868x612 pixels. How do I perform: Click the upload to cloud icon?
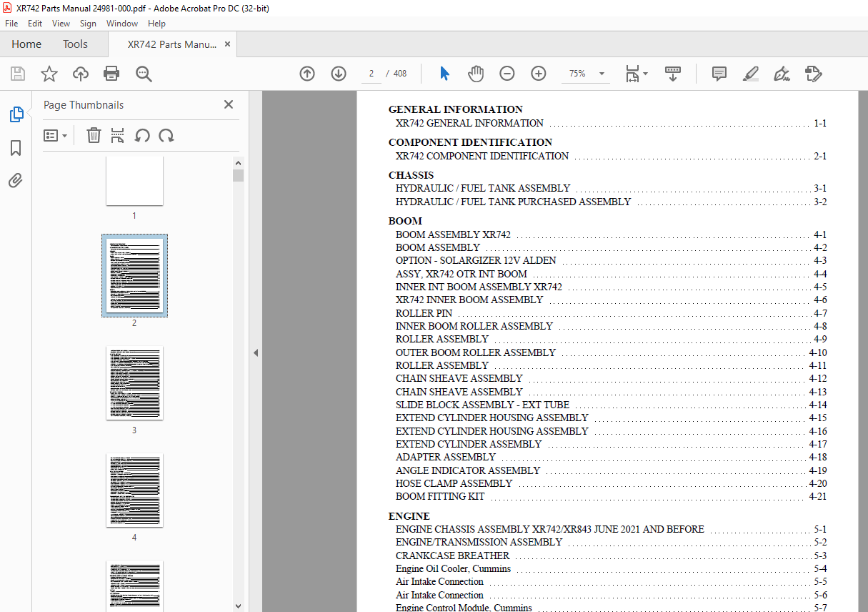(81, 74)
